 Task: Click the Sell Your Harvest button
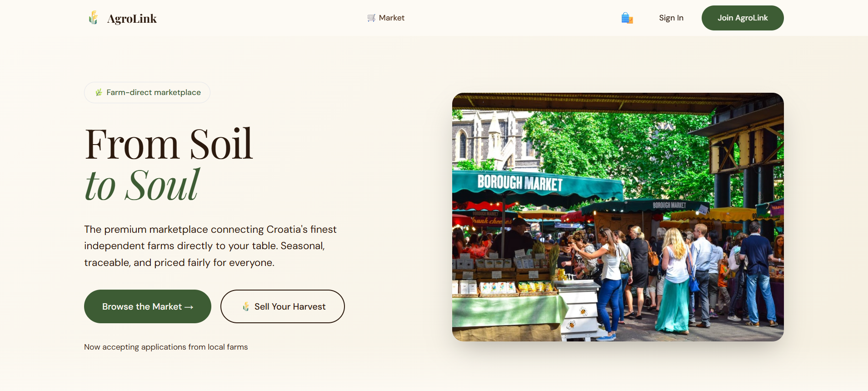[283, 306]
